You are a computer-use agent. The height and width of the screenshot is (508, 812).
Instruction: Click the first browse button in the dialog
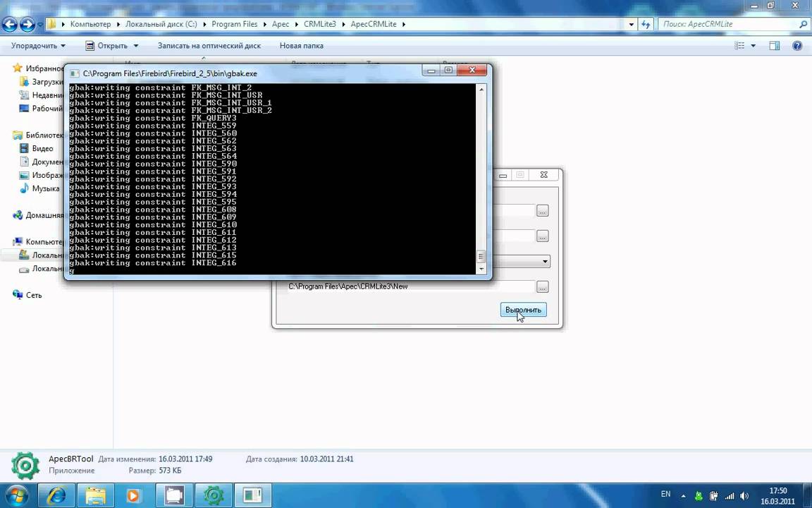click(542, 210)
